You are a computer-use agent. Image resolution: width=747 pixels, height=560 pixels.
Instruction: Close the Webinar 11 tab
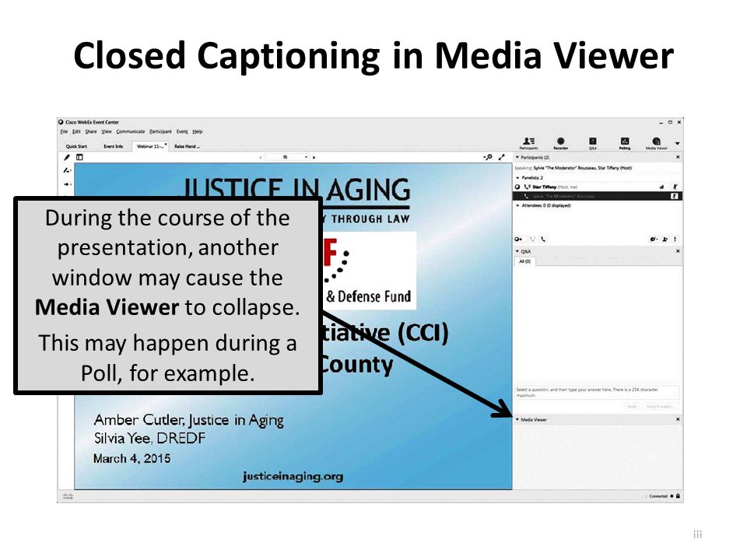pyautogui.click(x=166, y=145)
